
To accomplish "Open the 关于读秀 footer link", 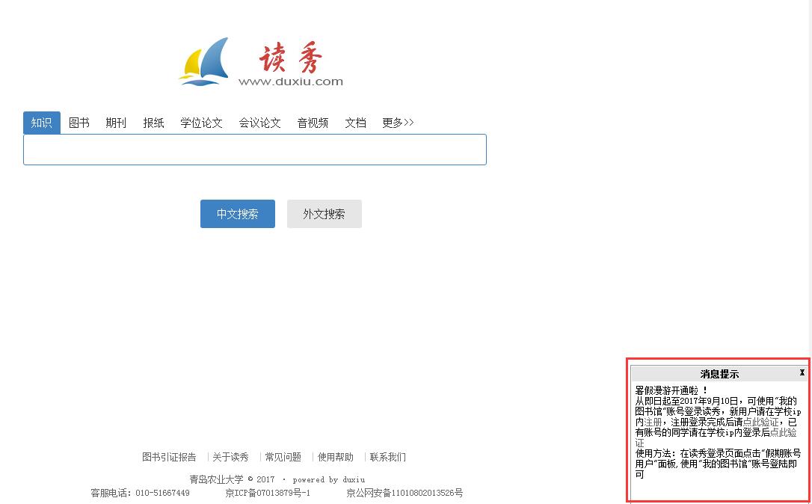I will tap(230, 457).
